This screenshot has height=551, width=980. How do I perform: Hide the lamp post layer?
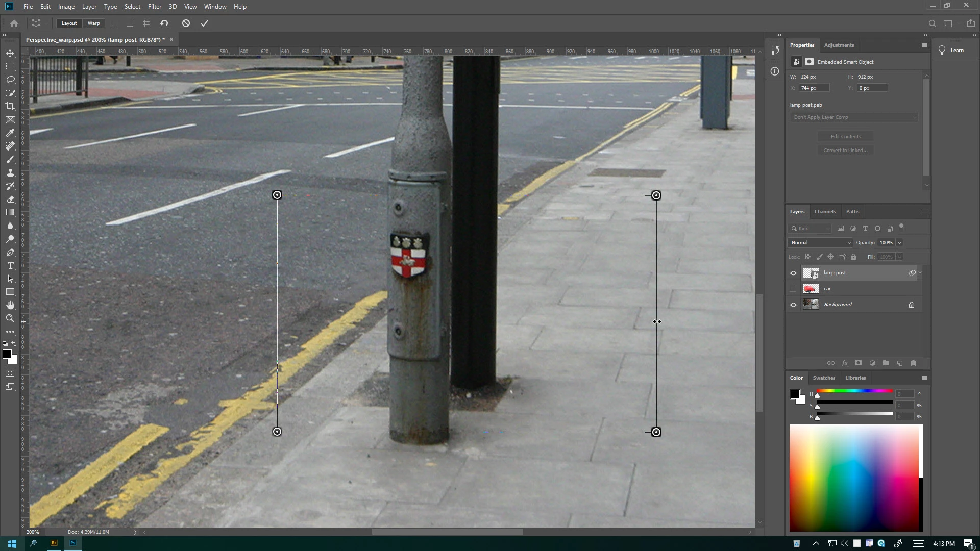[x=793, y=273]
